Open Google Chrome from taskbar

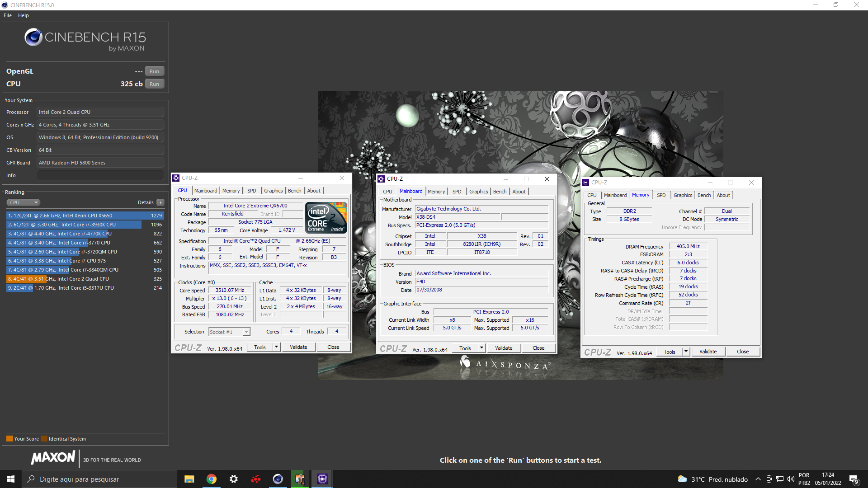212,479
